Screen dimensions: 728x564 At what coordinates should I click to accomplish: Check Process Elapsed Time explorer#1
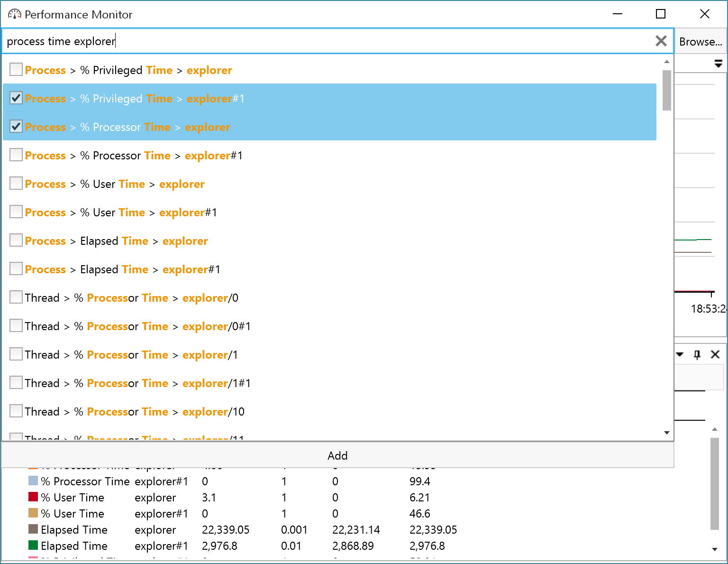16,268
